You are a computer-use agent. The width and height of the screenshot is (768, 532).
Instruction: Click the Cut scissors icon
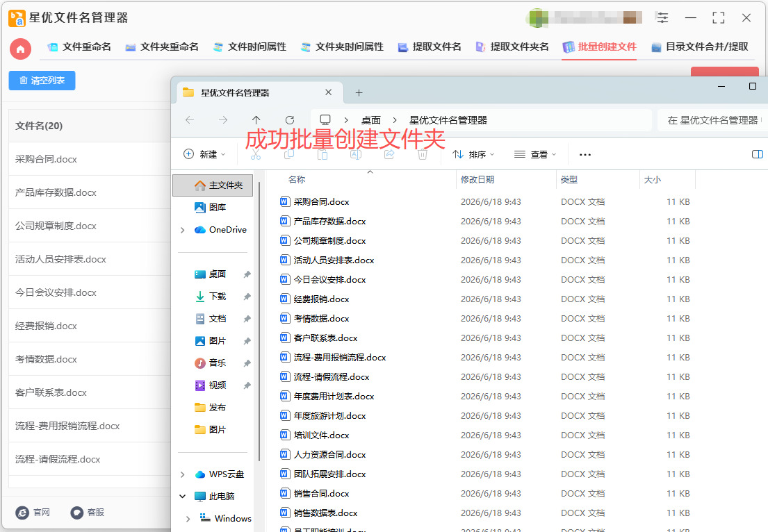click(256, 155)
